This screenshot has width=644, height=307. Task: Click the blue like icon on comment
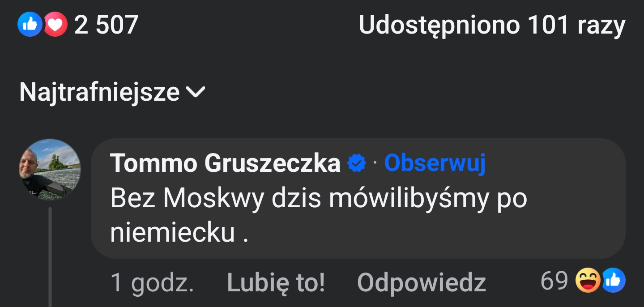tap(613, 281)
